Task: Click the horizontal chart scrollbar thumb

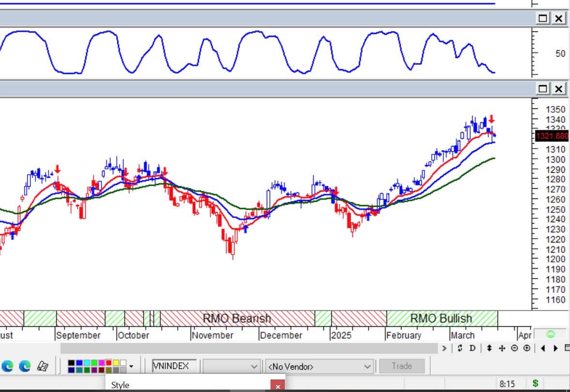Action: [x=249, y=348]
